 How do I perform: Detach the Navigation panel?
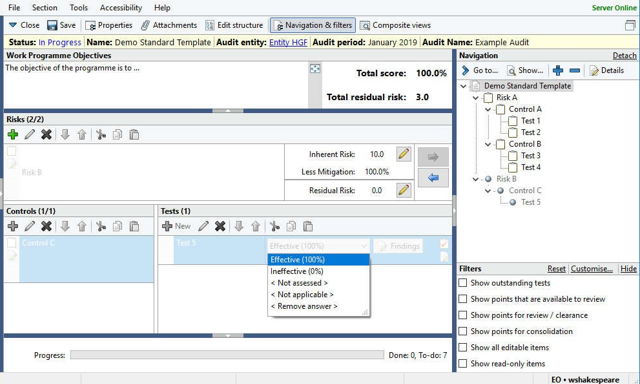coord(624,55)
